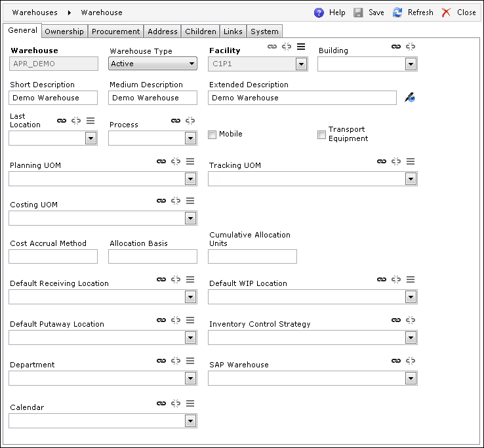Click the Help text link
The height and width of the screenshot is (448, 484).
pos(337,12)
